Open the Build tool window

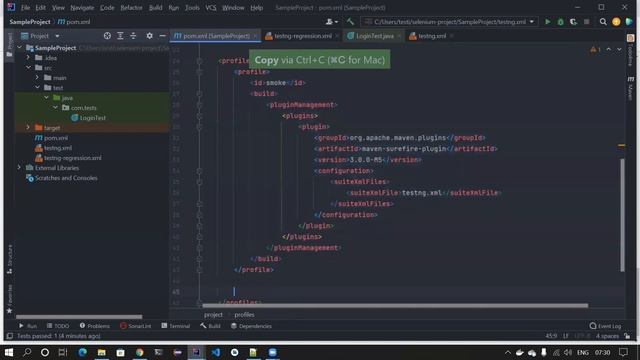pos(210,326)
